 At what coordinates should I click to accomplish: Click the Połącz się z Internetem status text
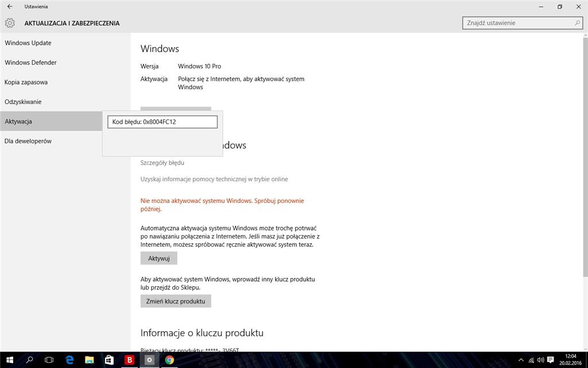(x=241, y=83)
